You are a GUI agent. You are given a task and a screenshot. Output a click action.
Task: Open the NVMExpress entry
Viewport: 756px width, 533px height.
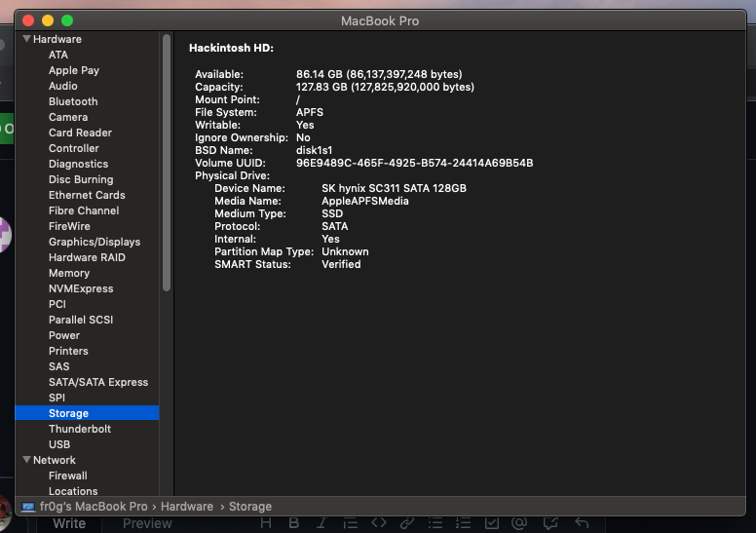(x=81, y=288)
